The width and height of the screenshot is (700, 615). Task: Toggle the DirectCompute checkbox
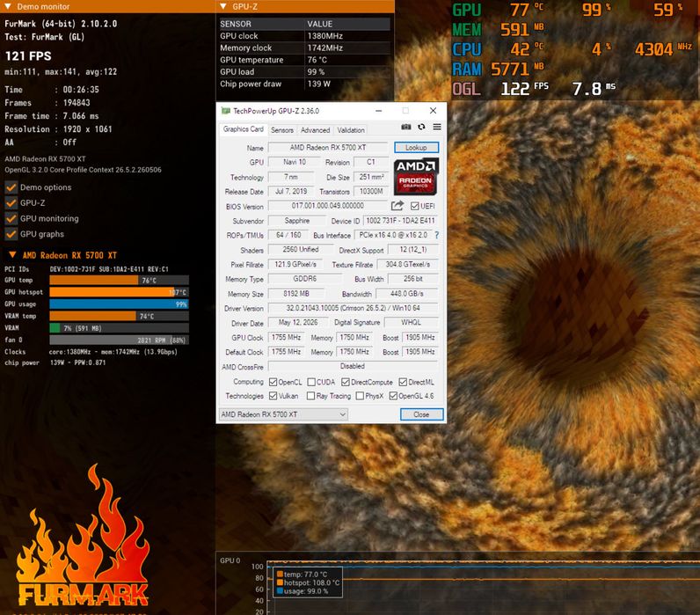346,383
